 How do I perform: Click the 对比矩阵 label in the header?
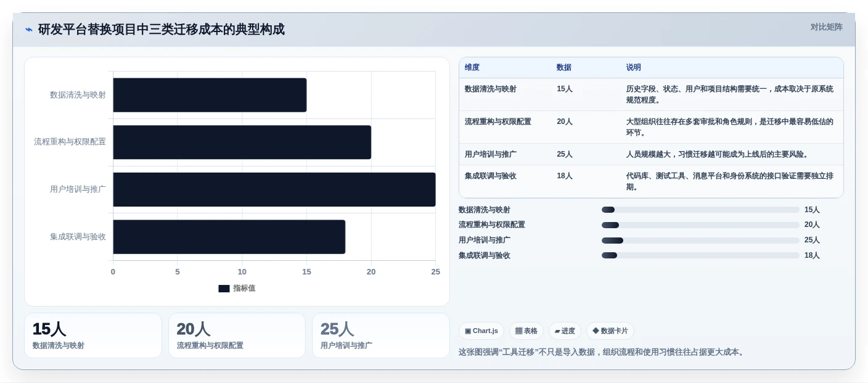point(826,27)
